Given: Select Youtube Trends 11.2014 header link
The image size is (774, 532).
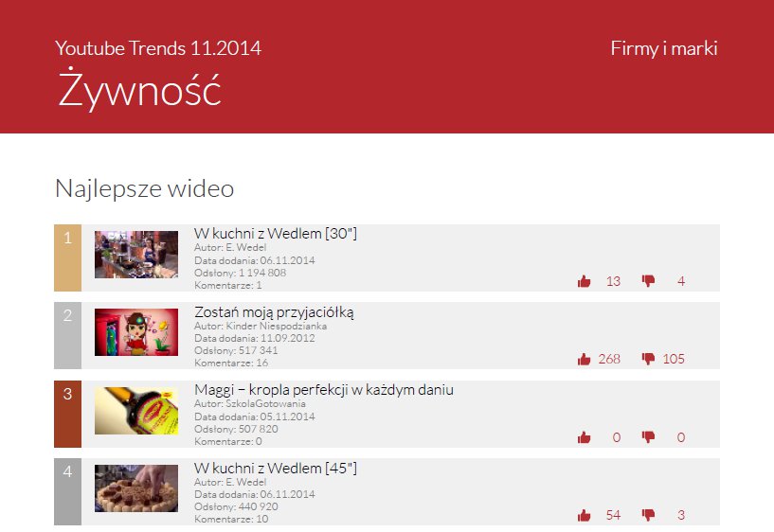Looking at the screenshot, I should 158,48.
